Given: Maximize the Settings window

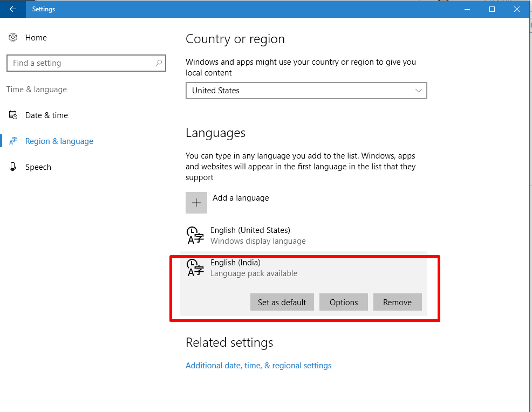Looking at the screenshot, I should pos(492,9).
